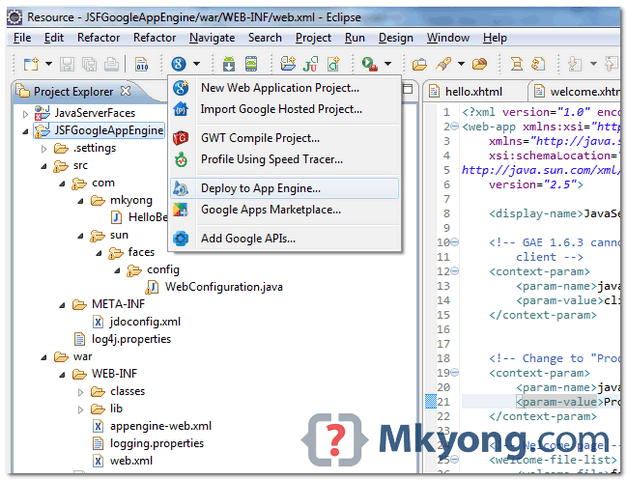Click the toolbar icon left of Last Edit Location
Image resolution: width=627 pixels, height=480 pixels.
click(517, 64)
